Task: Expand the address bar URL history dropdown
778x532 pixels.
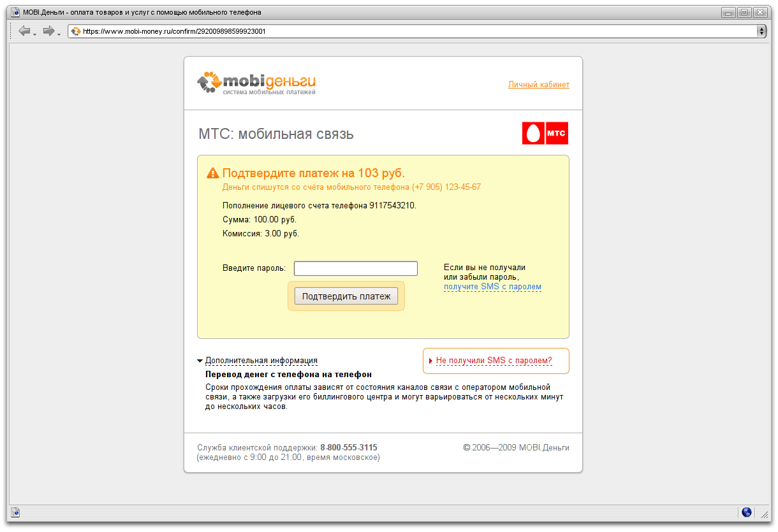Action: click(761, 31)
